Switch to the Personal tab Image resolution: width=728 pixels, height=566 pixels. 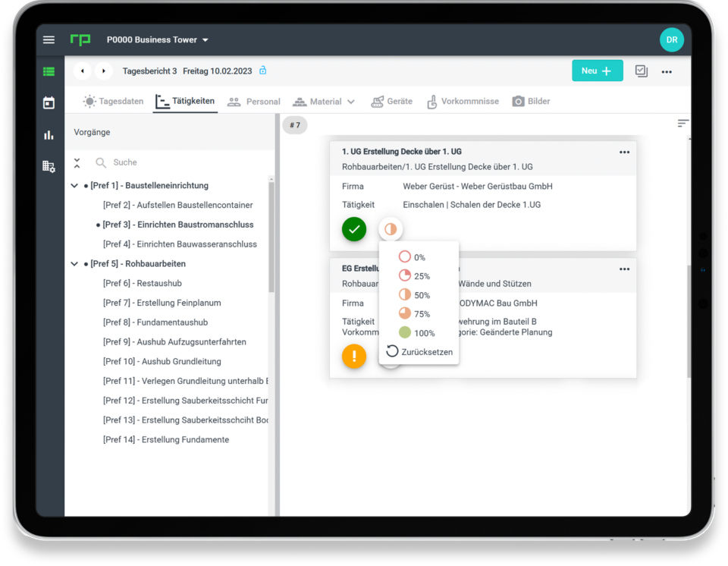[254, 102]
